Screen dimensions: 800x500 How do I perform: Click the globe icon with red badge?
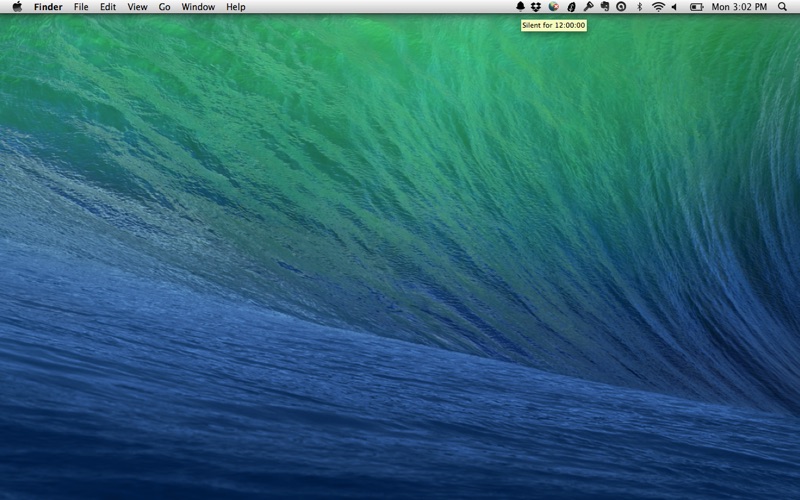554,7
